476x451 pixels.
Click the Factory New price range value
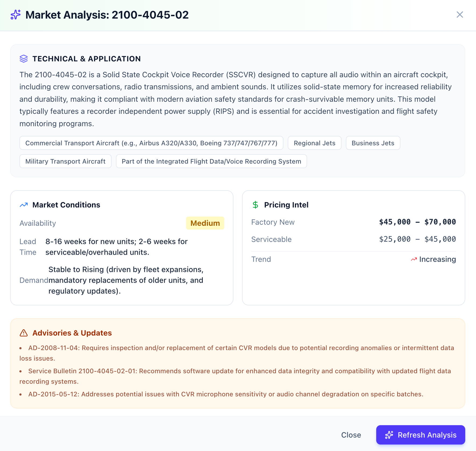[417, 222]
